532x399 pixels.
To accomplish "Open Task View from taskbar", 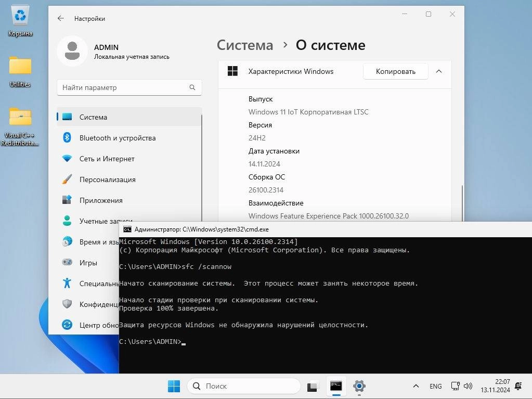I will [313, 386].
